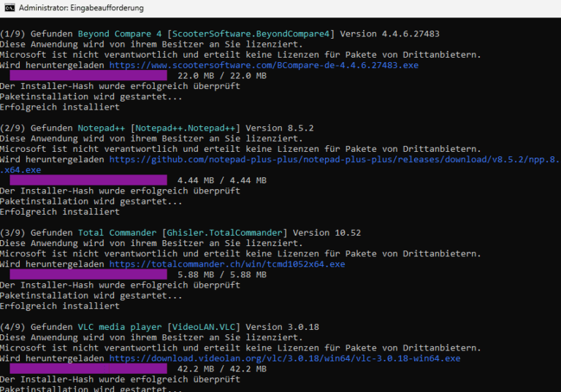The height and width of the screenshot is (392, 561).
Task: Click 'Erfolgreich installiert' under Total Commander
Action: tap(60, 306)
